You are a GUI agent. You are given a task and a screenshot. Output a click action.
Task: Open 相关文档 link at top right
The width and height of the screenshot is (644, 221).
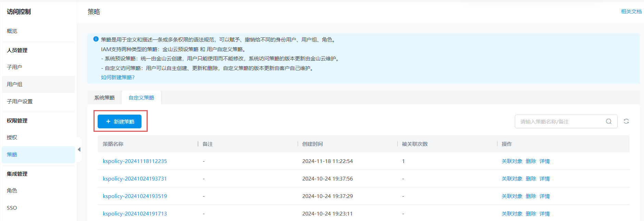[631, 12]
